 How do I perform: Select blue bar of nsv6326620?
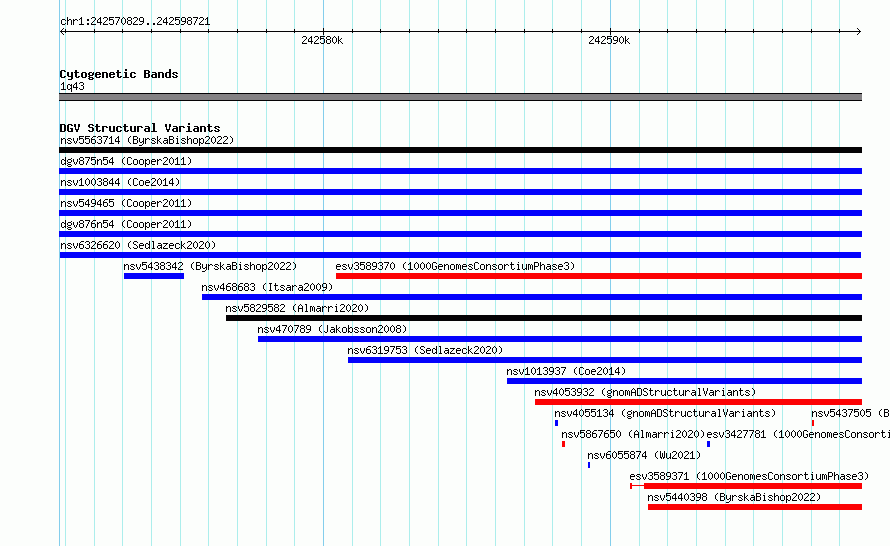pos(460,255)
